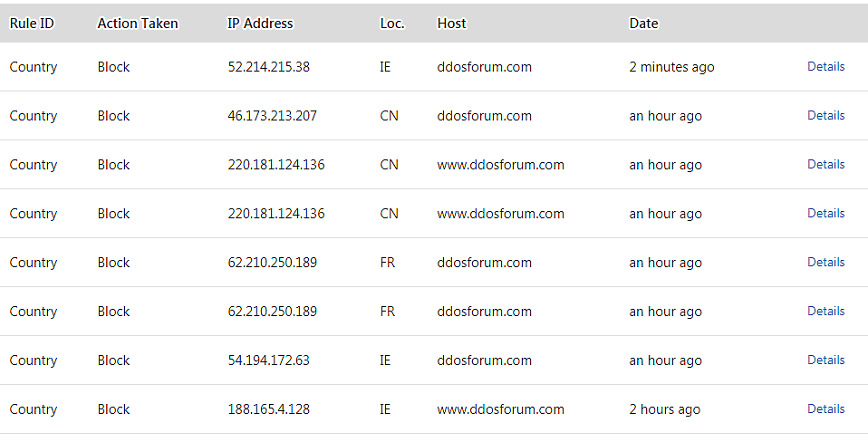Viewport: 868px width, 442px height.
Task: Click the IP address 188.165.4.128
Action: click(x=268, y=409)
